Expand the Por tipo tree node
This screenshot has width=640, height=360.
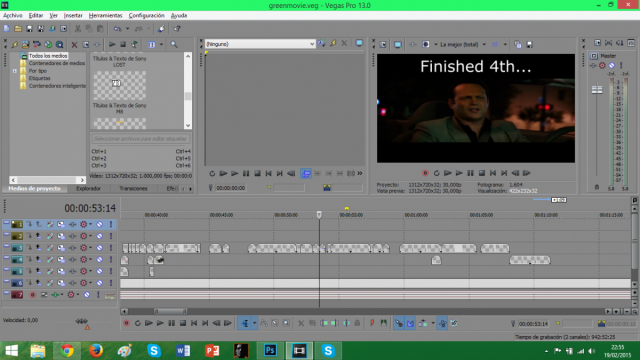tap(15, 71)
